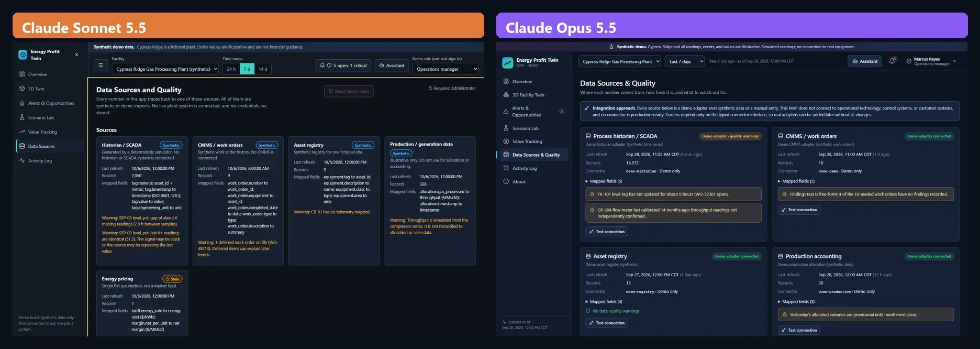
Task: Click Test connection on Process historian / SCADA card
Action: click(x=607, y=232)
